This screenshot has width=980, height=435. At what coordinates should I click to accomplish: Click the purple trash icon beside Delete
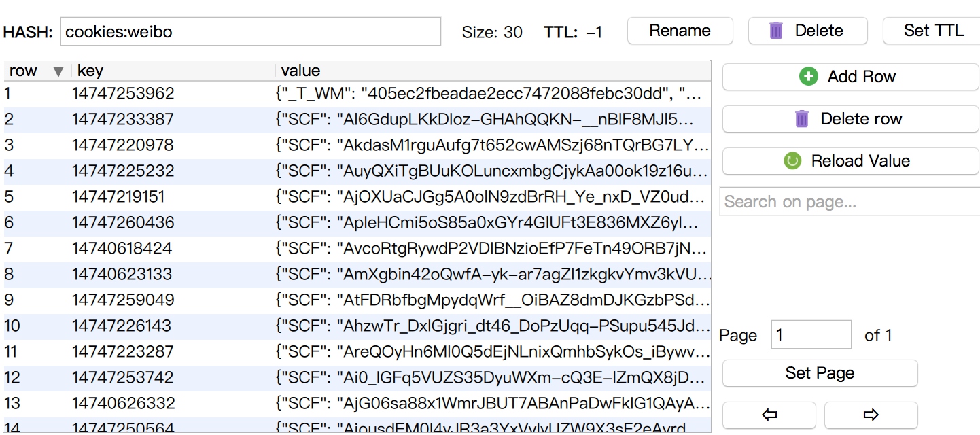pos(776,31)
